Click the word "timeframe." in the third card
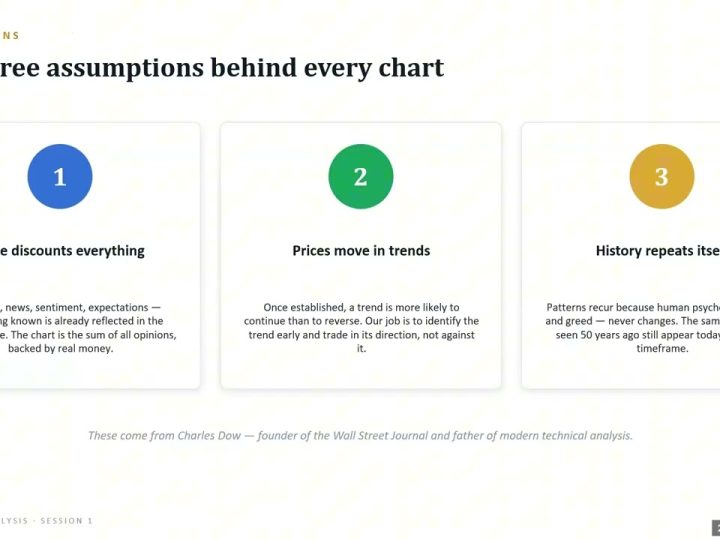This screenshot has width=720, height=540. point(662,349)
